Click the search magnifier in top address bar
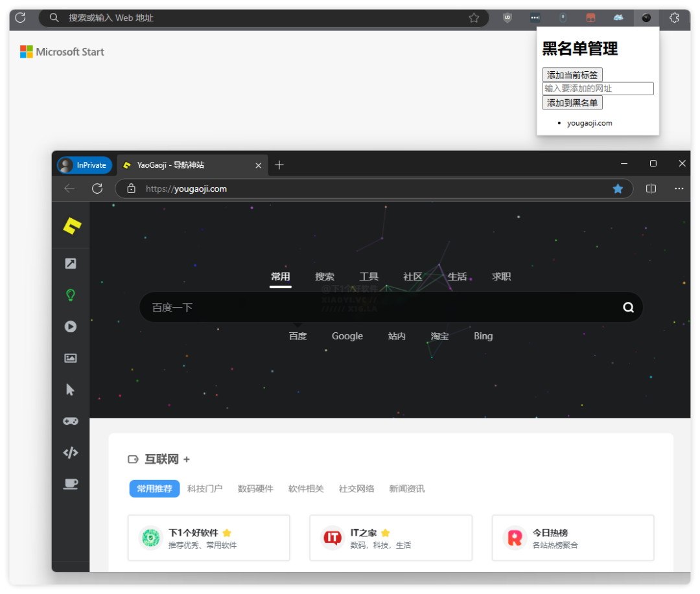700x594 pixels. pyautogui.click(x=54, y=18)
